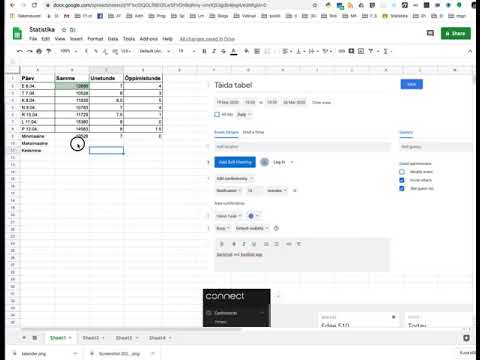The height and width of the screenshot is (360, 480).
Task: Uncheck the Invite others guest permission
Action: (402, 180)
